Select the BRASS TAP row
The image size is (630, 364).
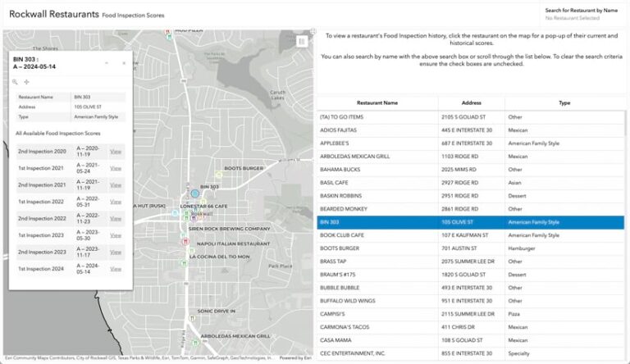[471, 262]
